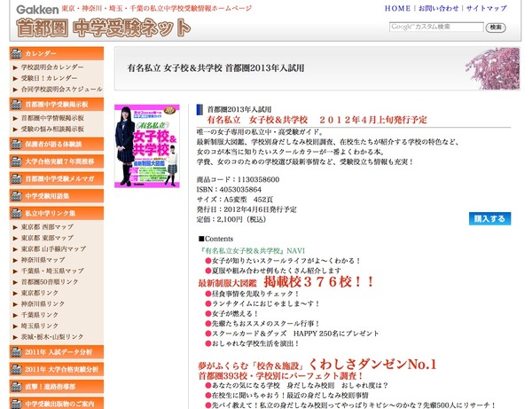
Task: Open 神奈川県リンク link
Action: click(43, 303)
